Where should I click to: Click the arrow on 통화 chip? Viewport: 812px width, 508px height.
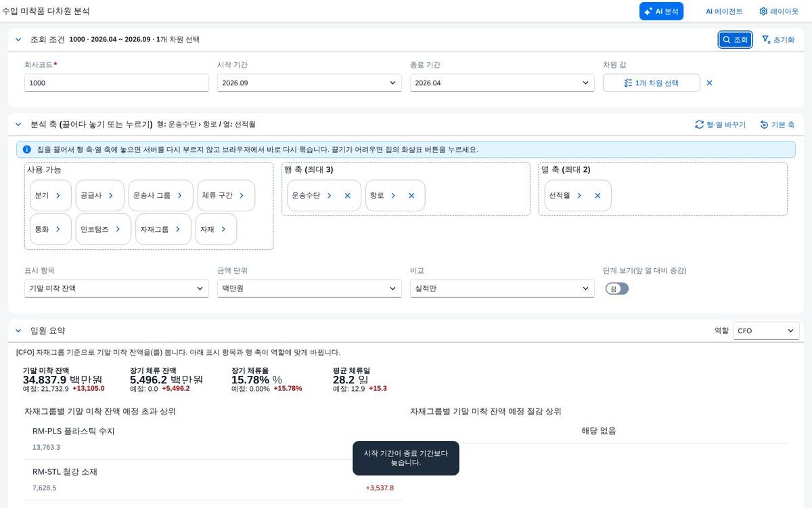tap(58, 229)
